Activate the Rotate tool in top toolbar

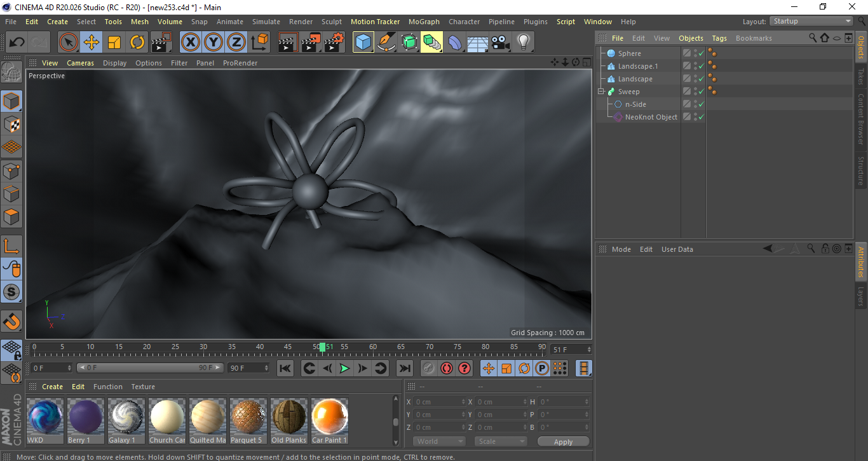coord(137,43)
